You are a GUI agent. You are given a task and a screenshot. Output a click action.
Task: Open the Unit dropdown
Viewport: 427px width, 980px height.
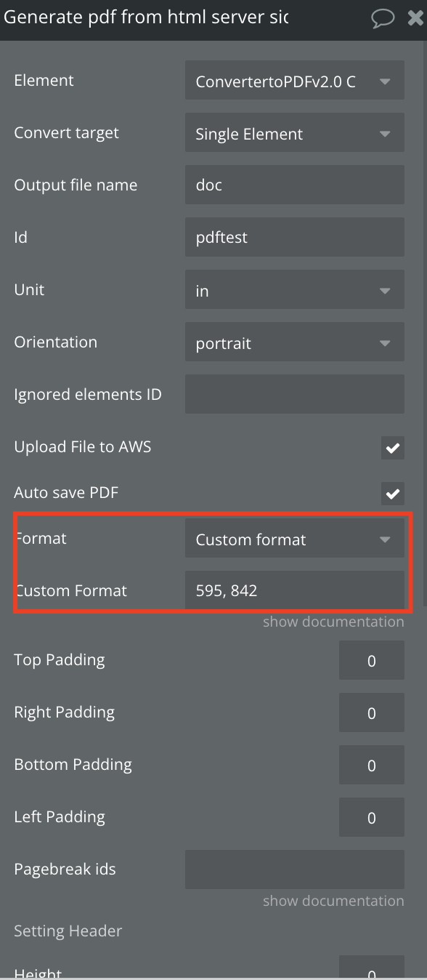pos(295,291)
